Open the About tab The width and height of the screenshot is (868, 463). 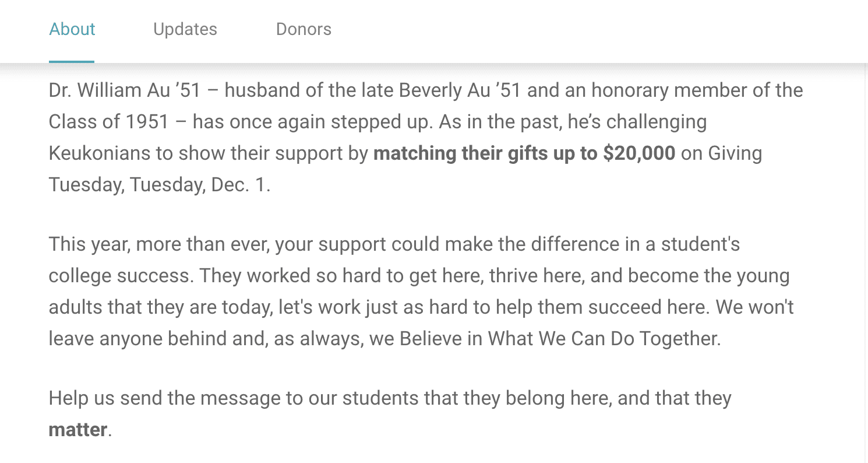click(72, 29)
